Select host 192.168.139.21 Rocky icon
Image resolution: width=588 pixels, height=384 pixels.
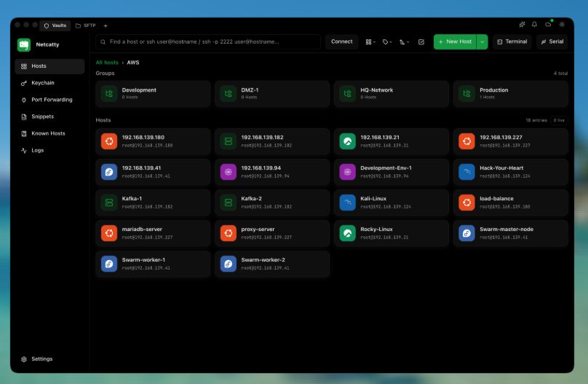point(348,141)
